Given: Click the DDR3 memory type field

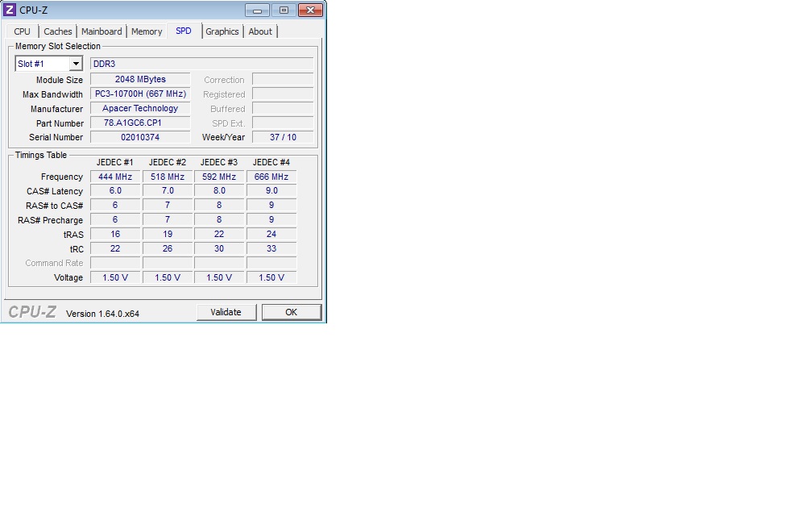Looking at the screenshot, I should 202,64.
